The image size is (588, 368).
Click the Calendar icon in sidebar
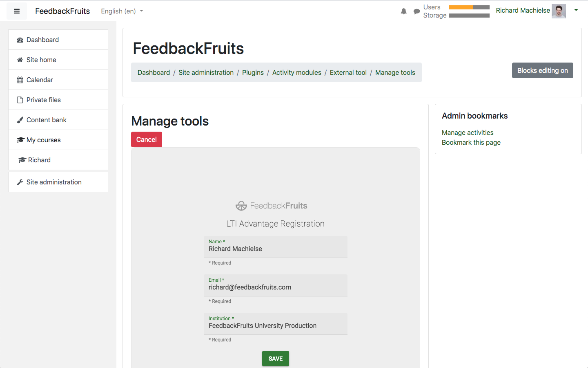pyautogui.click(x=20, y=80)
